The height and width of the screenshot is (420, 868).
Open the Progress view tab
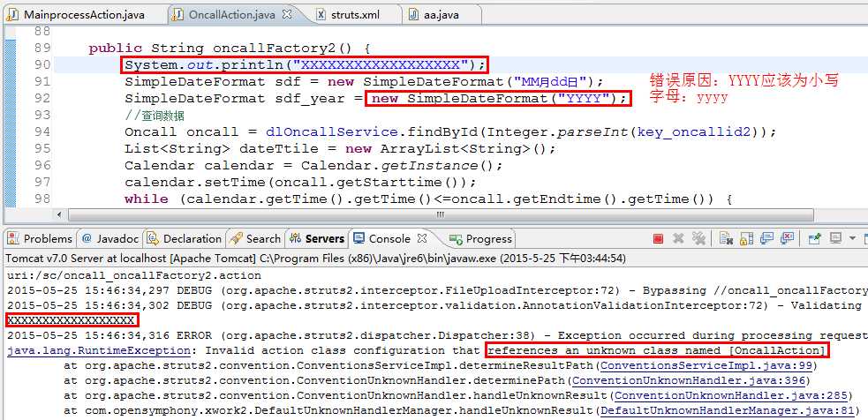click(489, 239)
